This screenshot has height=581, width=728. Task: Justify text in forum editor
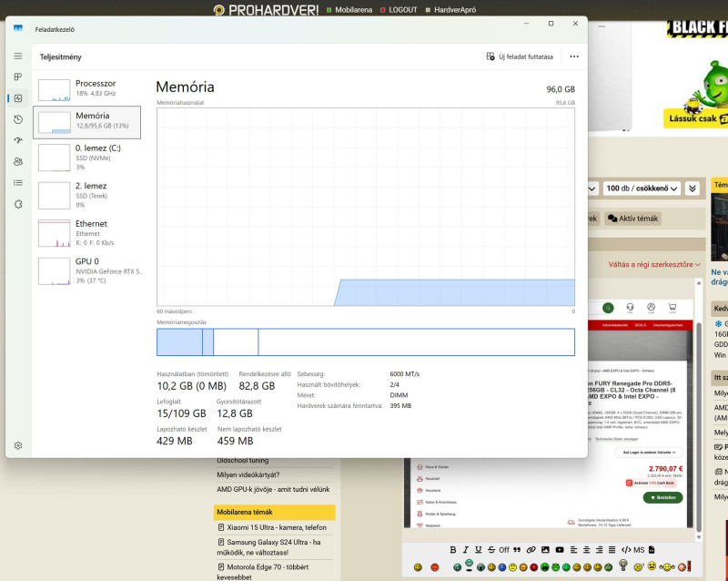pos(612,550)
